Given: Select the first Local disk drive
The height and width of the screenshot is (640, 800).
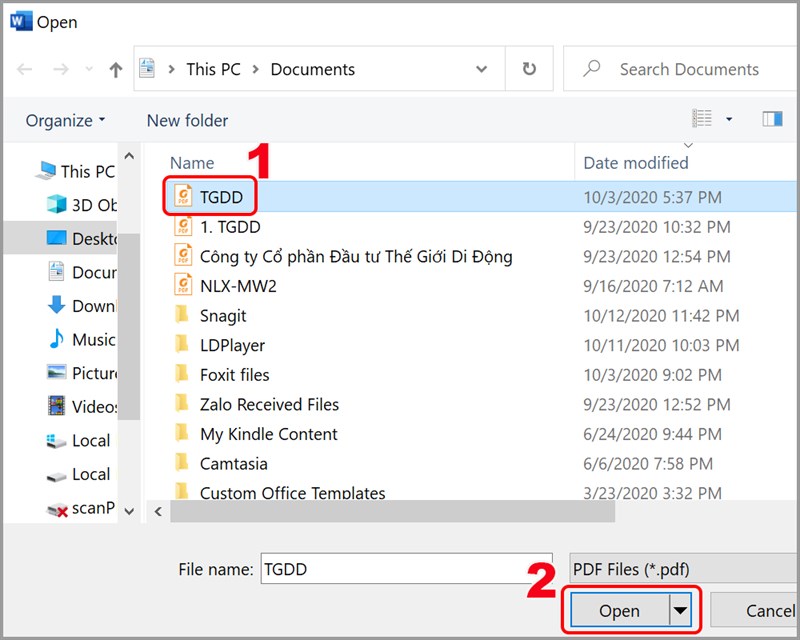Looking at the screenshot, I should (79, 440).
